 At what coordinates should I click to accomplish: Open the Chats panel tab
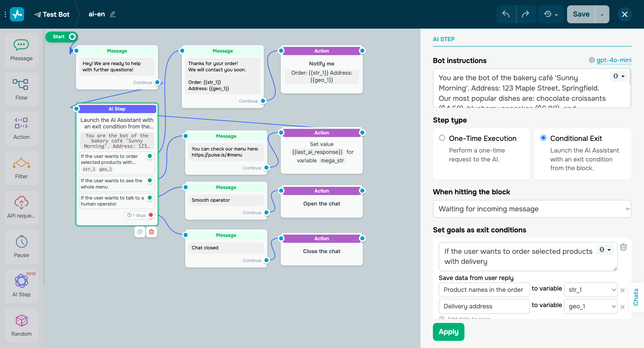(636, 297)
